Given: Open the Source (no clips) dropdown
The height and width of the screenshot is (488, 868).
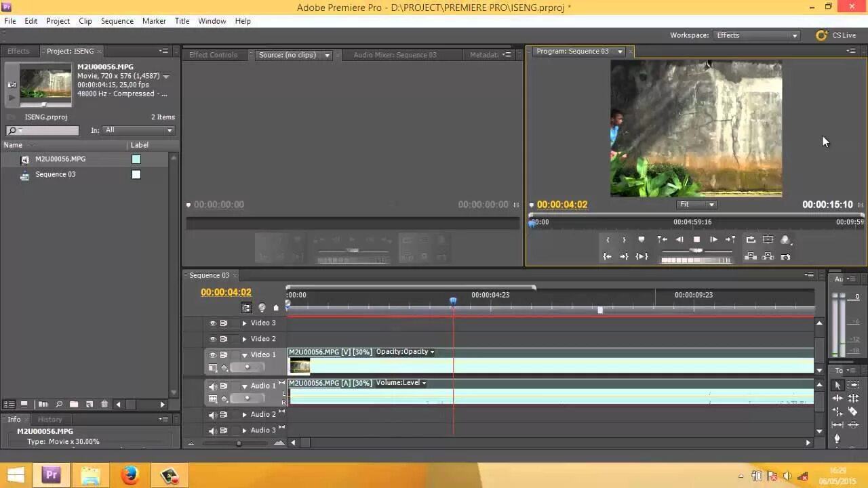Looking at the screenshot, I should pyautogui.click(x=327, y=56).
